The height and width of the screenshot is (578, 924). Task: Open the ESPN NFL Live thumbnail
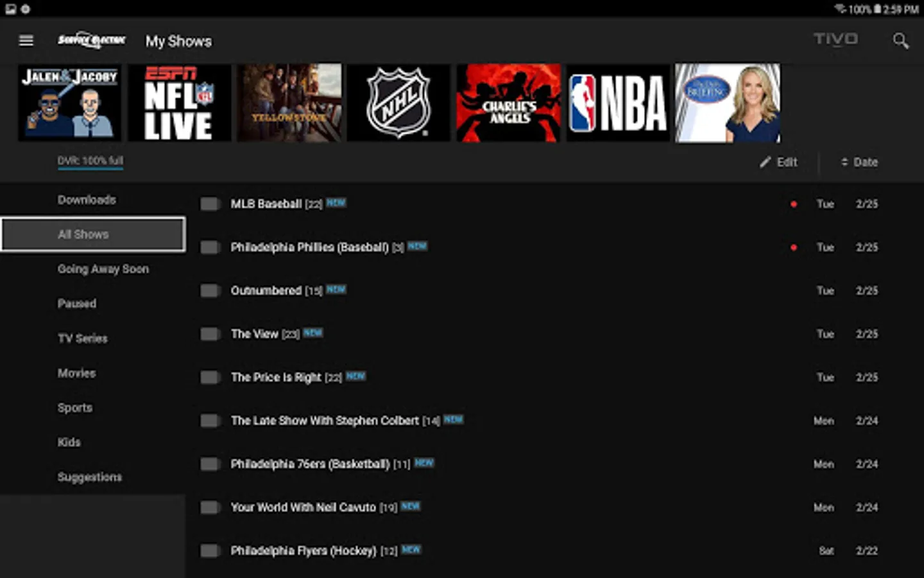pos(179,103)
